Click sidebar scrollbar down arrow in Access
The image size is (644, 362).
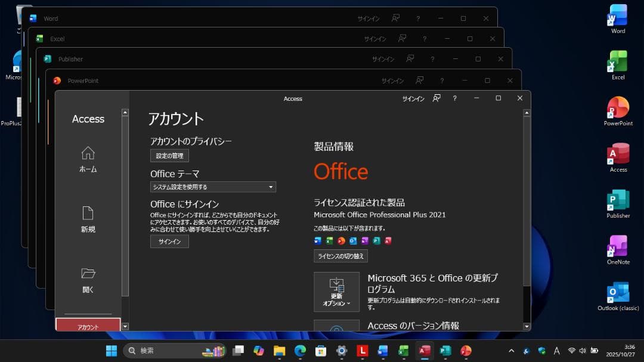125,327
